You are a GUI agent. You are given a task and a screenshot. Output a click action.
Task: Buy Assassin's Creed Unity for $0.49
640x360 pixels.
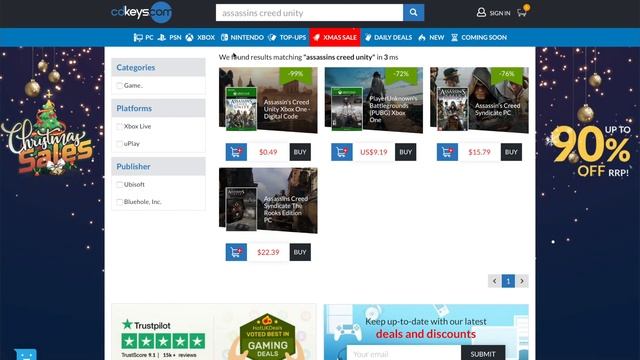pyautogui.click(x=300, y=152)
